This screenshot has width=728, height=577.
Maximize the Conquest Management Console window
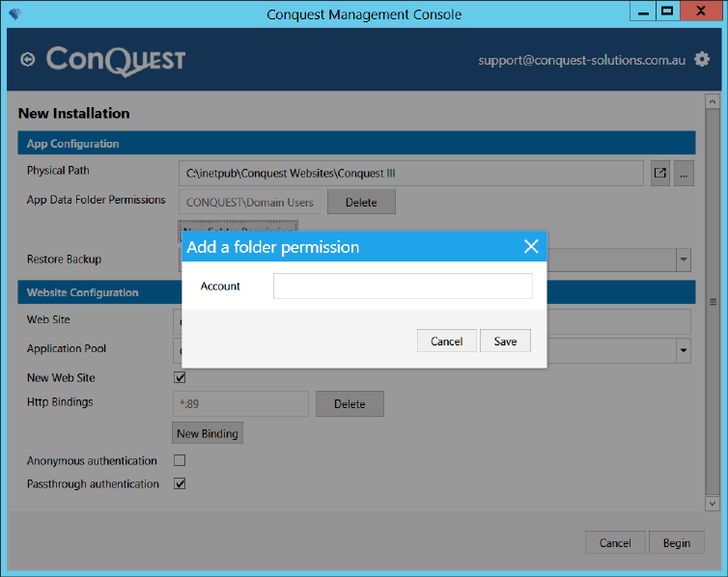pos(667,12)
